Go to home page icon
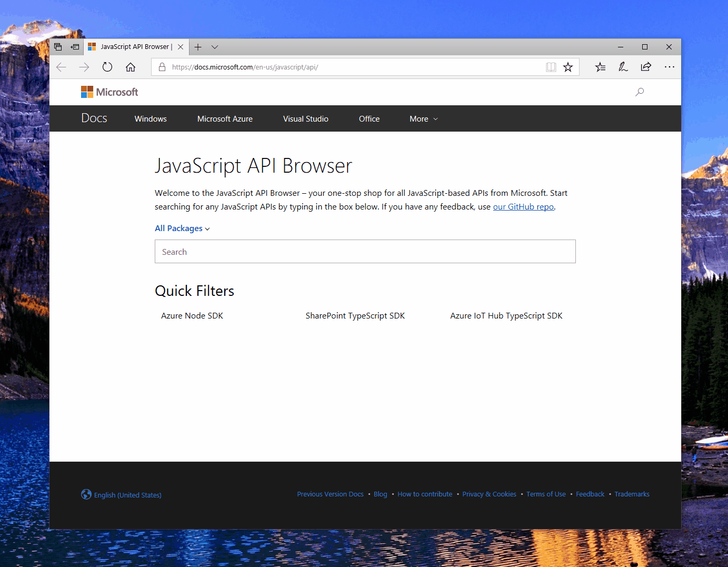This screenshot has width=728, height=567. [131, 67]
